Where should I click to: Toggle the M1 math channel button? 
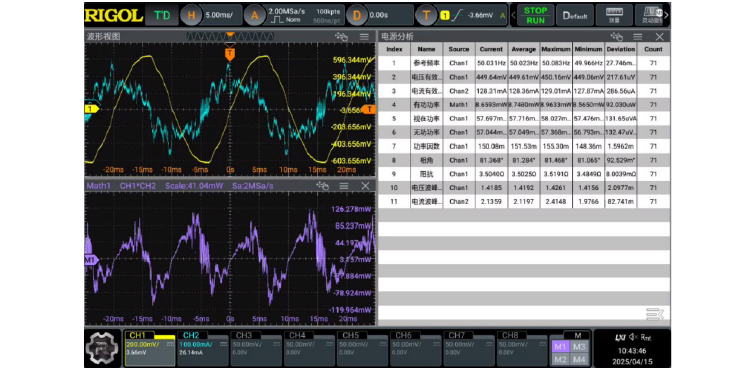tap(560, 347)
